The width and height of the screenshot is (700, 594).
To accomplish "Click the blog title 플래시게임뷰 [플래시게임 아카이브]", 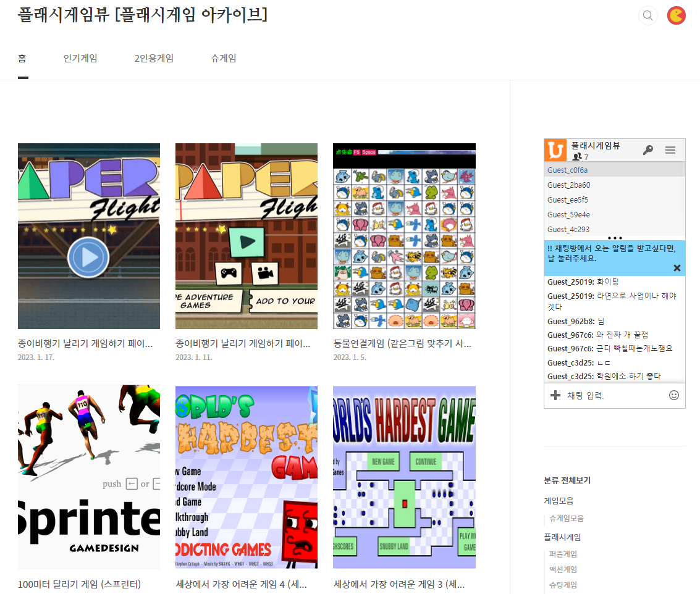I will pos(143,15).
